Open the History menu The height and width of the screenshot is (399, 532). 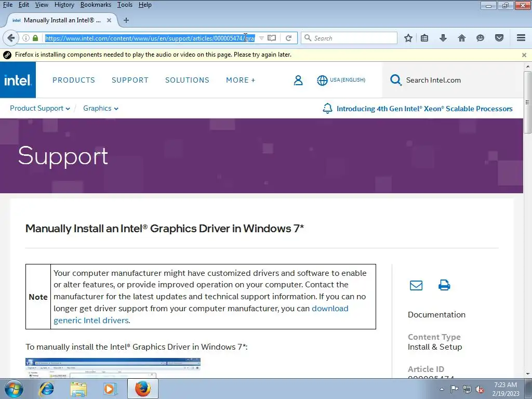click(x=64, y=5)
